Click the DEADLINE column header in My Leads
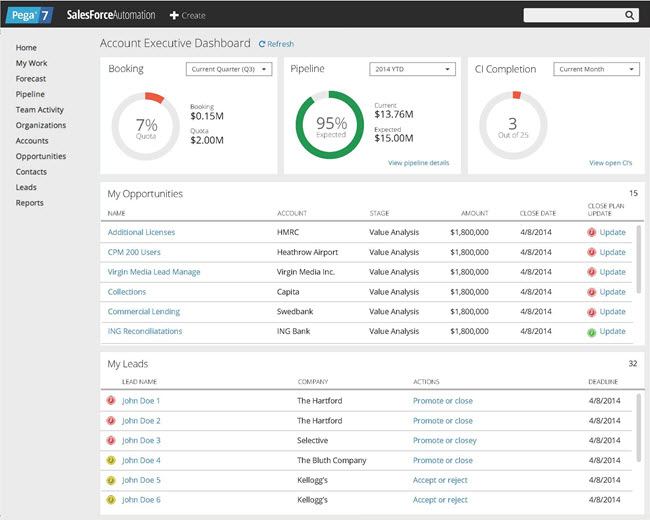The width and height of the screenshot is (650, 520). [603, 381]
